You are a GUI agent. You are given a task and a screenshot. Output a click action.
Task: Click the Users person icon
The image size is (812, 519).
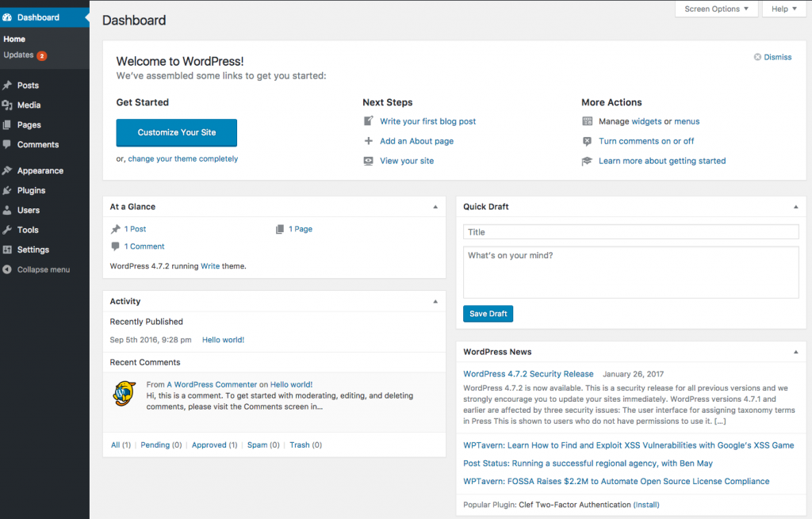[7, 210]
